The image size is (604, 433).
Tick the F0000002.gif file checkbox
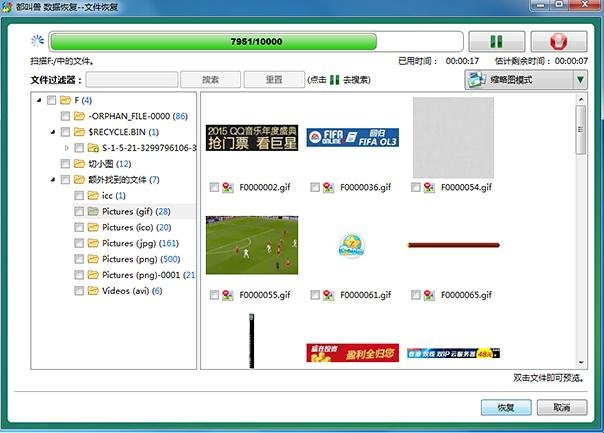(x=214, y=187)
